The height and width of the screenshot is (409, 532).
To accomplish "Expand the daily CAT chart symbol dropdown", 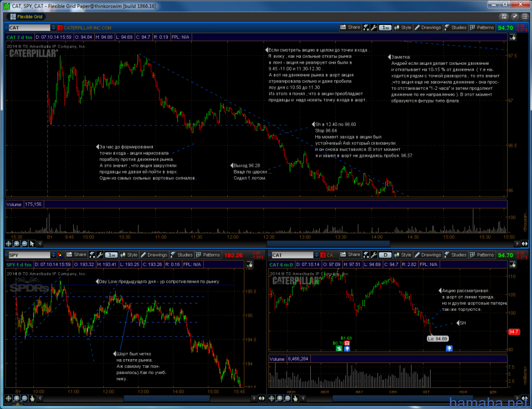I will 316,255.
